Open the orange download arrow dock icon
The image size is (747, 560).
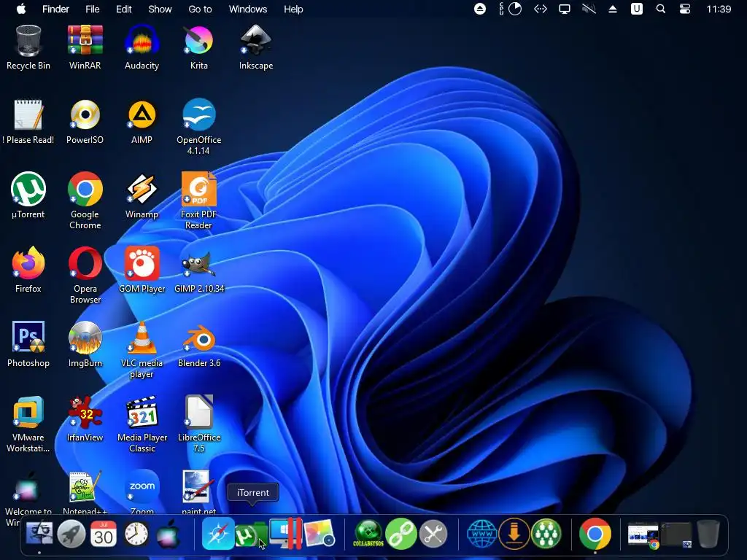pyautogui.click(x=514, y=534)
